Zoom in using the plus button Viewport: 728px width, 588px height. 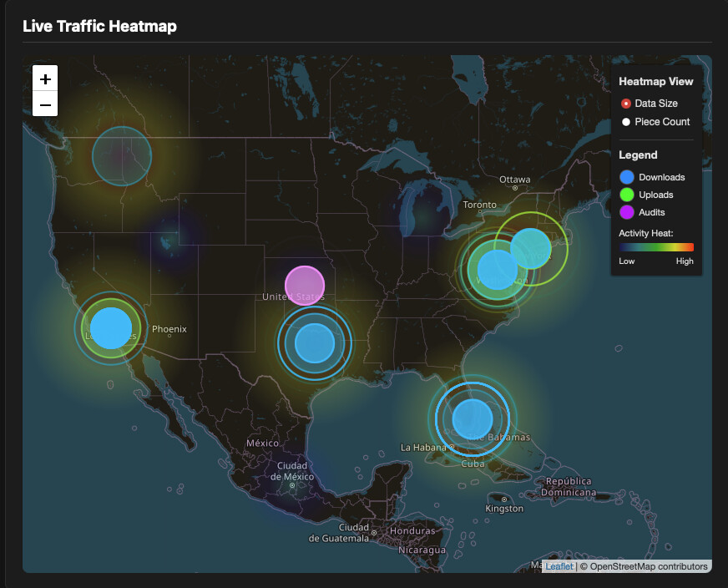(45, 78)
